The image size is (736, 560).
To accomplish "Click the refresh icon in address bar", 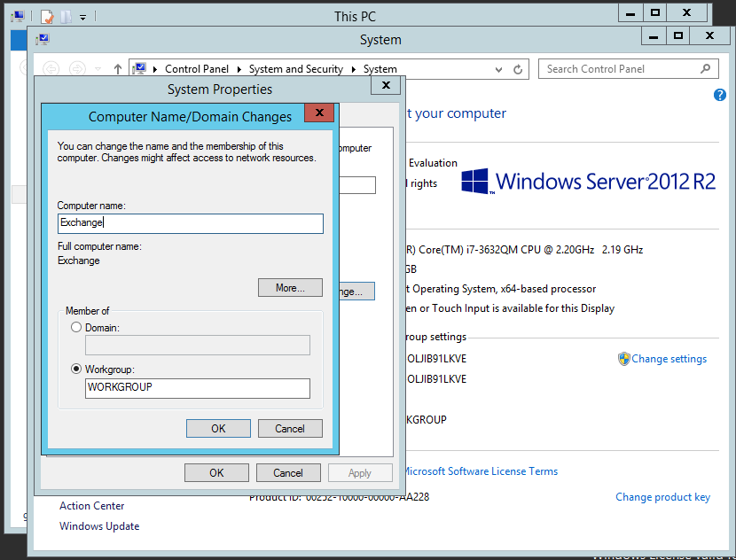I will pos(518,69).
